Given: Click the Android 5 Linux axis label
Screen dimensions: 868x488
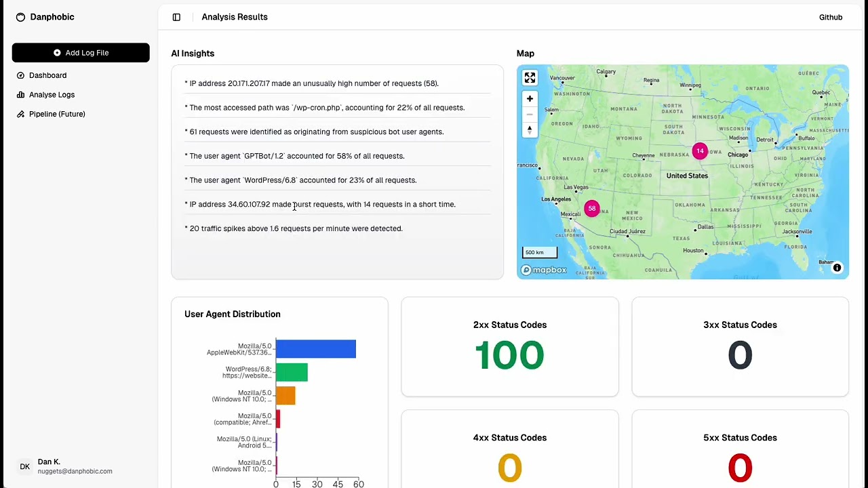Looking at the screenshot, I should (x=244, y=442).
